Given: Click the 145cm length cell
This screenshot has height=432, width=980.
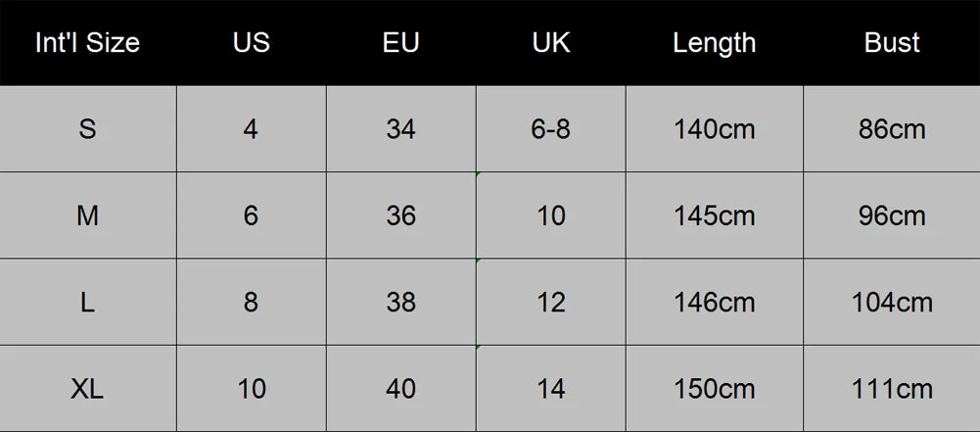Looking at the screenshot, I should (715, 216).
